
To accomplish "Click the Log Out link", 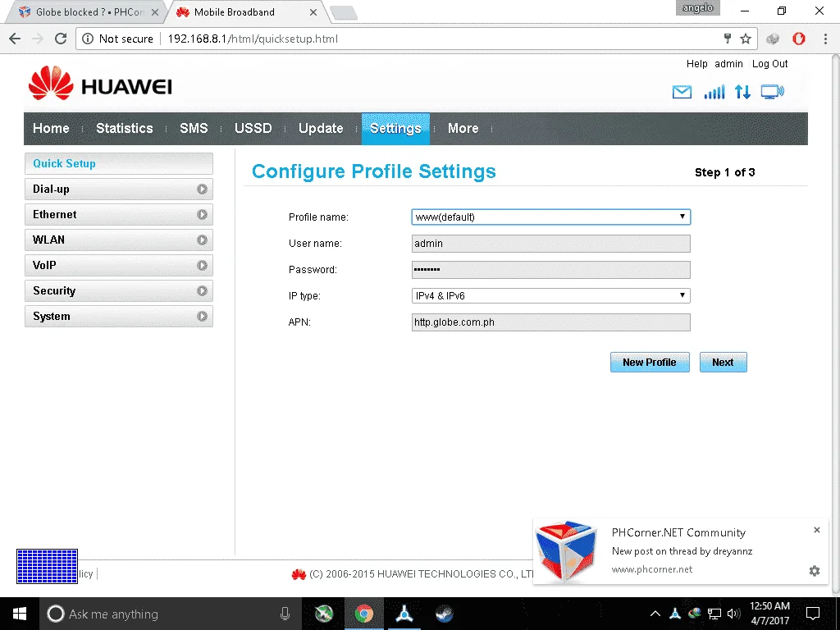I will [x=769, y=64].
